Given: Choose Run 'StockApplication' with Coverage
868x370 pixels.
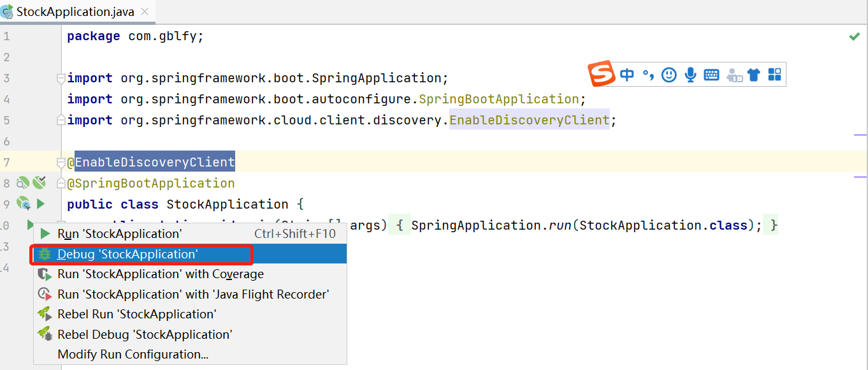Looking at the screenshot, I should pyautogui.click(x=190, y=274).
